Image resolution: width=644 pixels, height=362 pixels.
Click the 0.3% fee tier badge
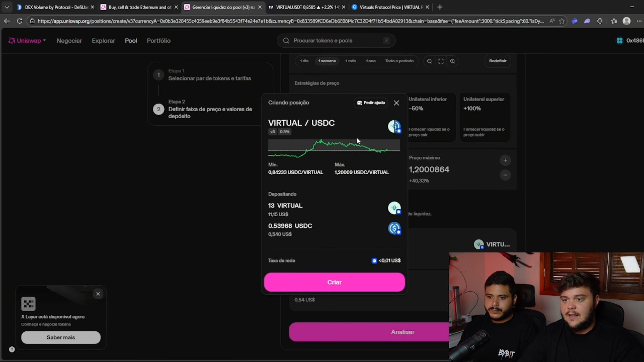[285, 132]
